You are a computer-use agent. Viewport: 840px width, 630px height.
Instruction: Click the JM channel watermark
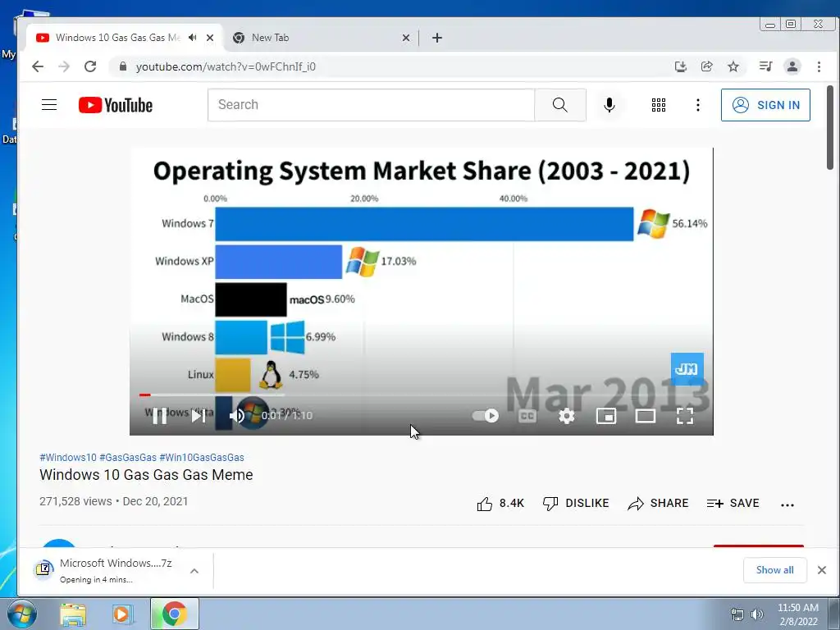click(x=687, y=368)
